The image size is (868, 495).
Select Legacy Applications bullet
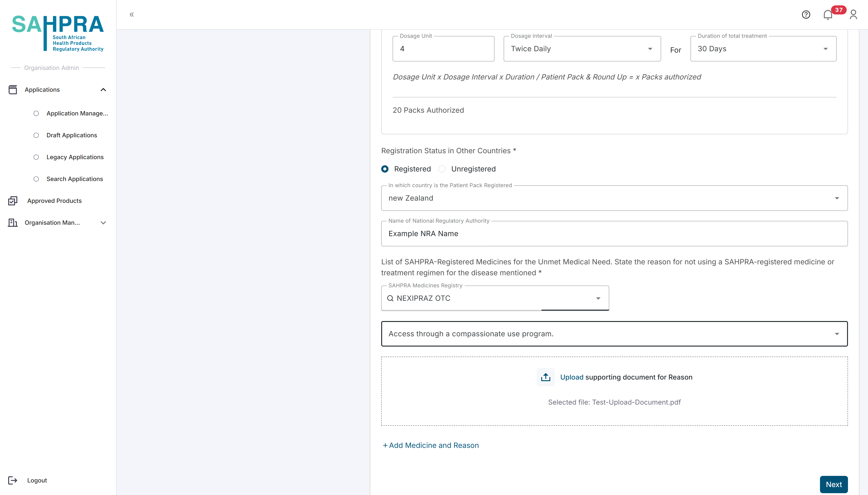(36, 157)
